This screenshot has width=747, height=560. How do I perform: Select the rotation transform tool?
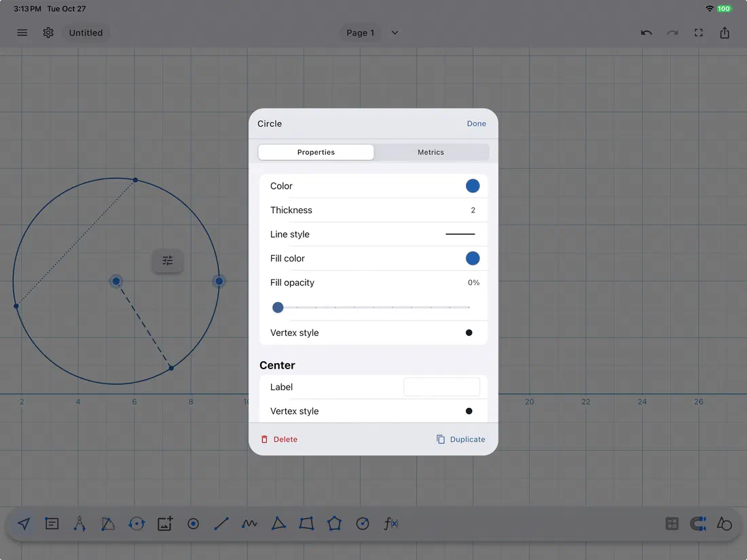(136, 524)
